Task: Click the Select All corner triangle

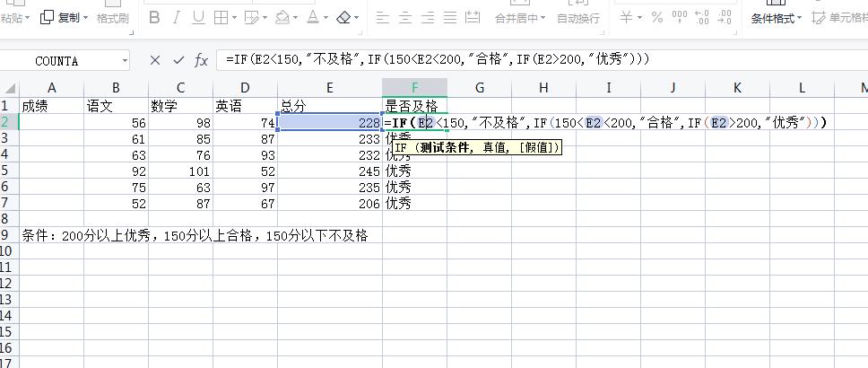Action: coord(10,88)
